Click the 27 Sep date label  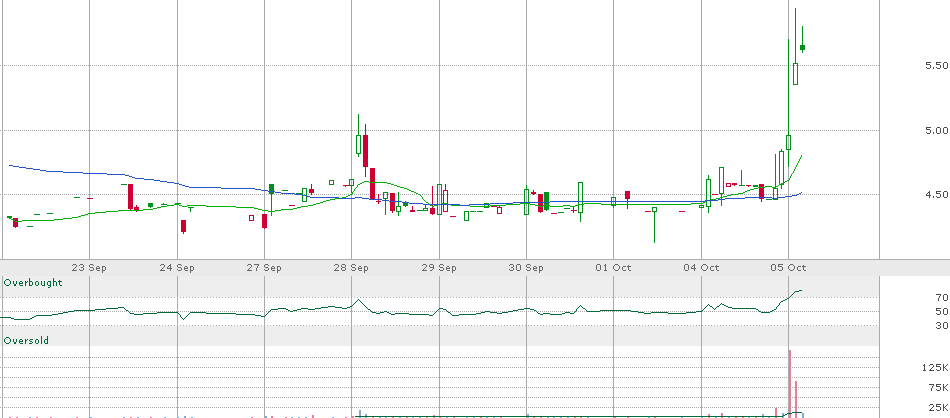[264, 268]
